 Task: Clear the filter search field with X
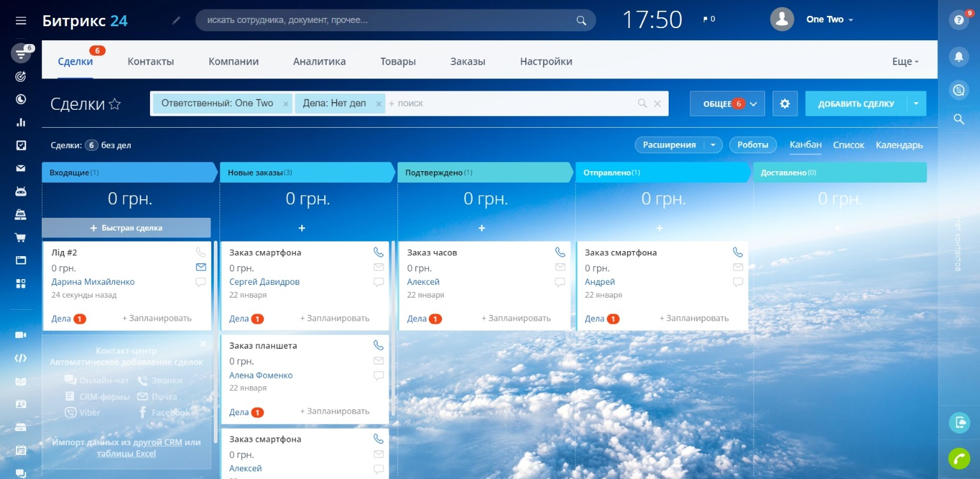pyautogui.click(x=658, y=103)
